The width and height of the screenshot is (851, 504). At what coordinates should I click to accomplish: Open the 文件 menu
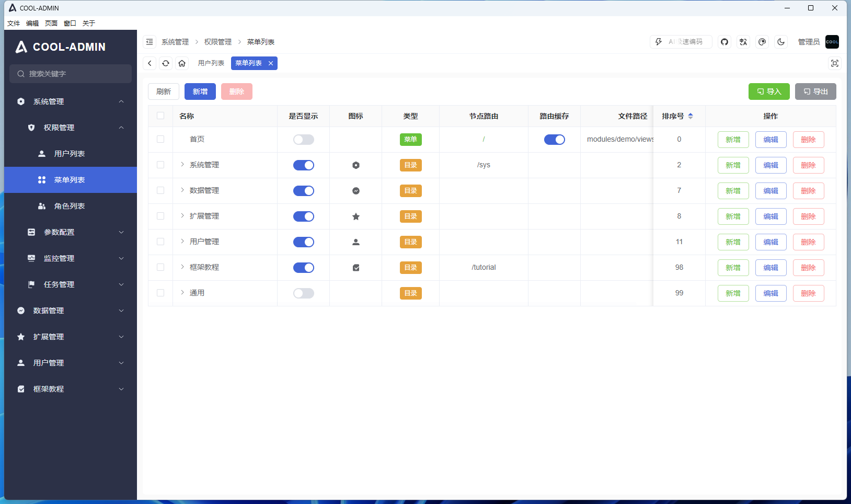pyautogui.click(x=14, y=23)
